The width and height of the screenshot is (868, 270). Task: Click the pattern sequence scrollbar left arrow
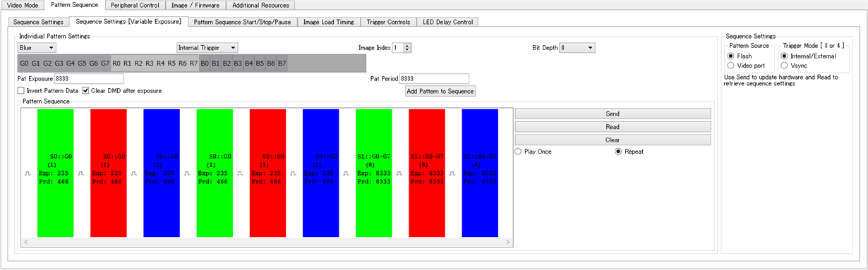click(25, 243)
